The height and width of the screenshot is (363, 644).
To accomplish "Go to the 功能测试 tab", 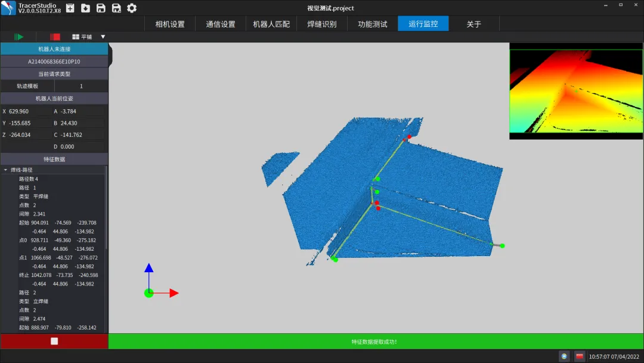I will [373, 24].
